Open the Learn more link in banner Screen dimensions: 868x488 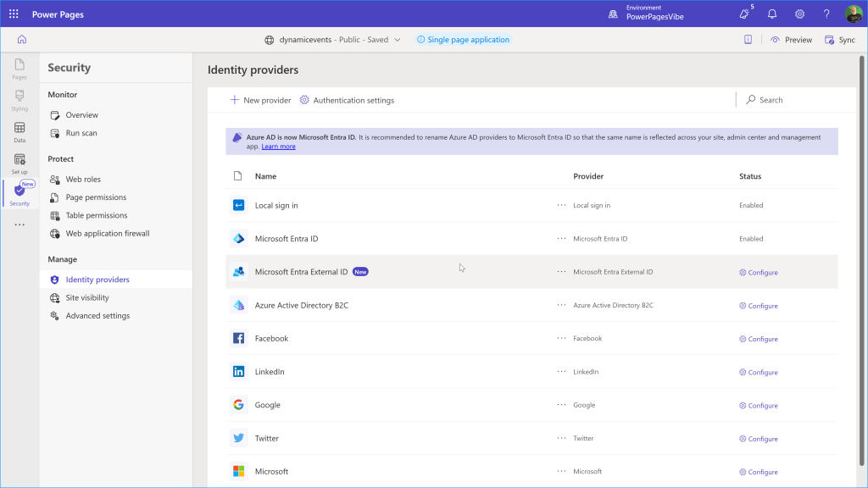coord(278,147)
